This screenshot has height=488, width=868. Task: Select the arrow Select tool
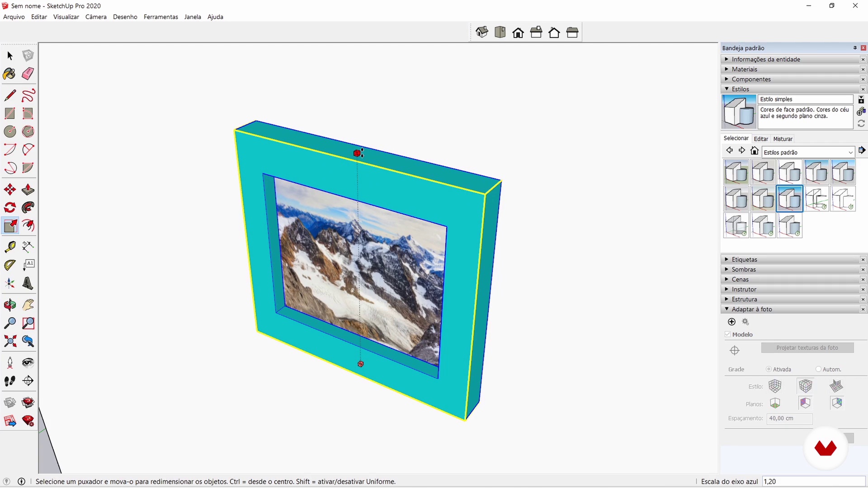pos(10,56)
